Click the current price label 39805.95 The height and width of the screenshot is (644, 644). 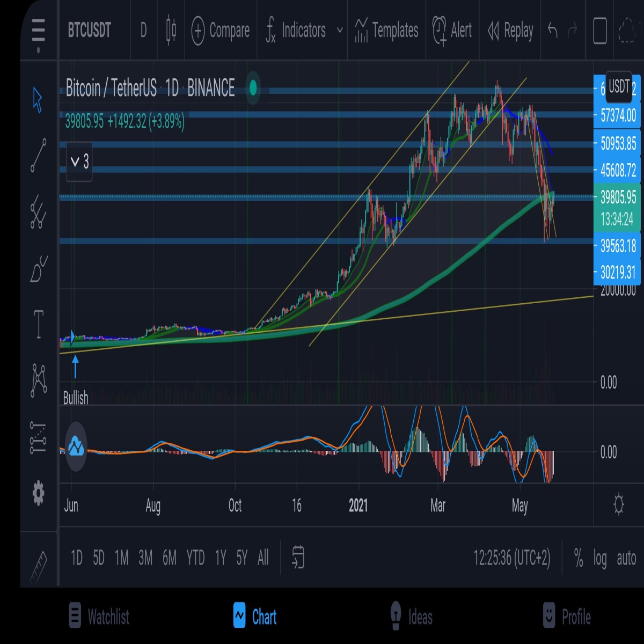pos(617,197)
